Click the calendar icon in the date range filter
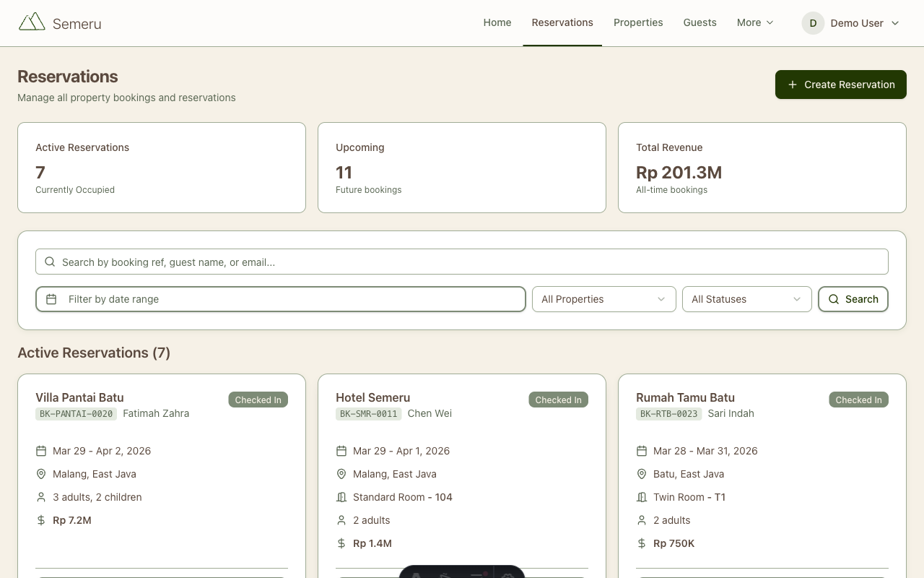Viewport: 924px width, 578px height. [x=51, y=299]
